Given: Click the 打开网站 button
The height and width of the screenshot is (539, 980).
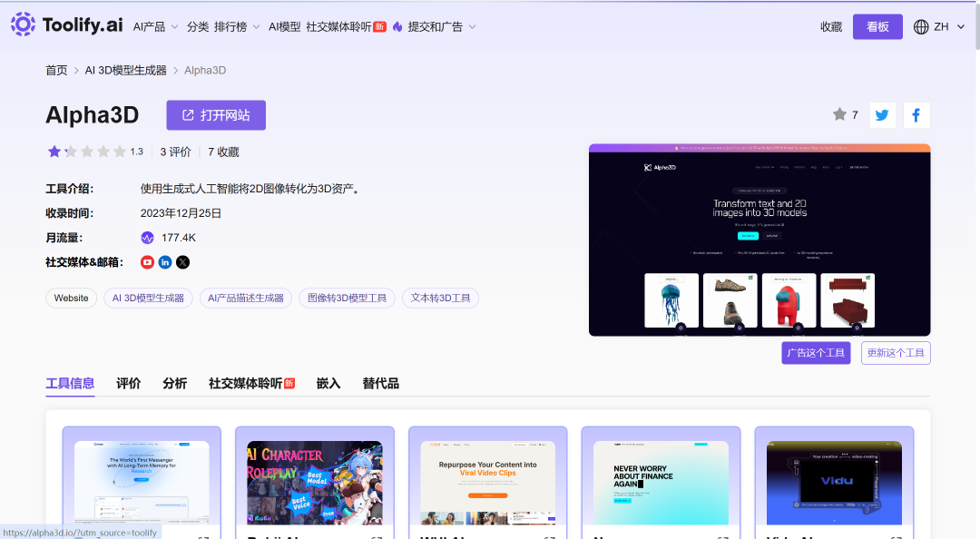Looking at the screenshot, I should pos(216,115).
